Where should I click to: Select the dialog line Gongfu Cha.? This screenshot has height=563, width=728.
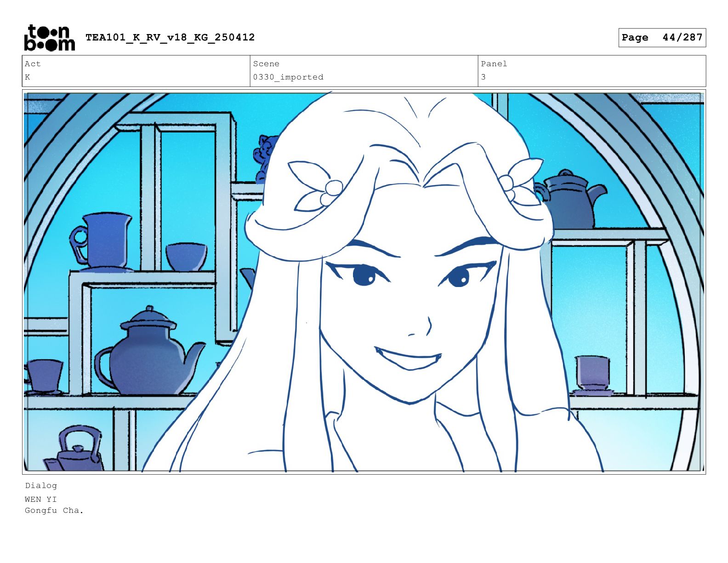point(54,511)
